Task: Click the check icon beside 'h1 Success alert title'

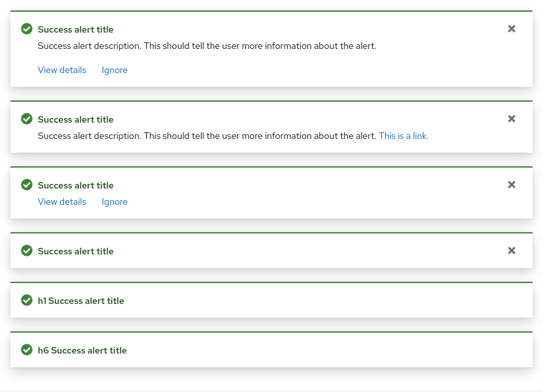Action: click(x=27, y=300)
